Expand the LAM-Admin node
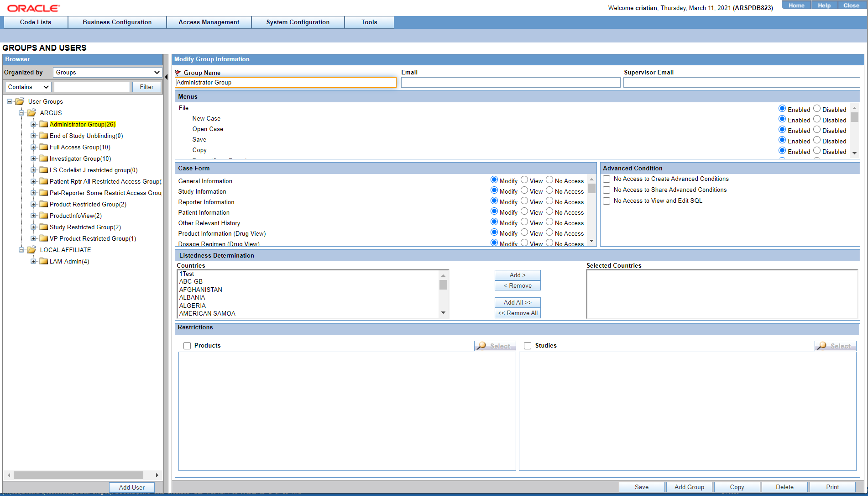The height and width of the screenshot is (496, 868). (x=33, y=261)
